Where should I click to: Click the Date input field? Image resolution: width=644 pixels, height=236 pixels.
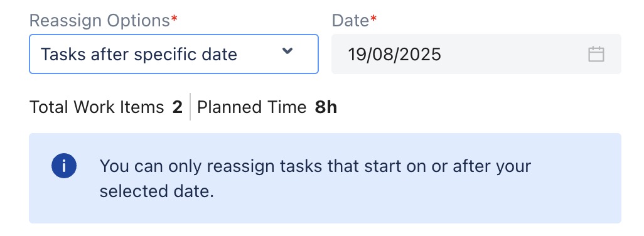476,54
